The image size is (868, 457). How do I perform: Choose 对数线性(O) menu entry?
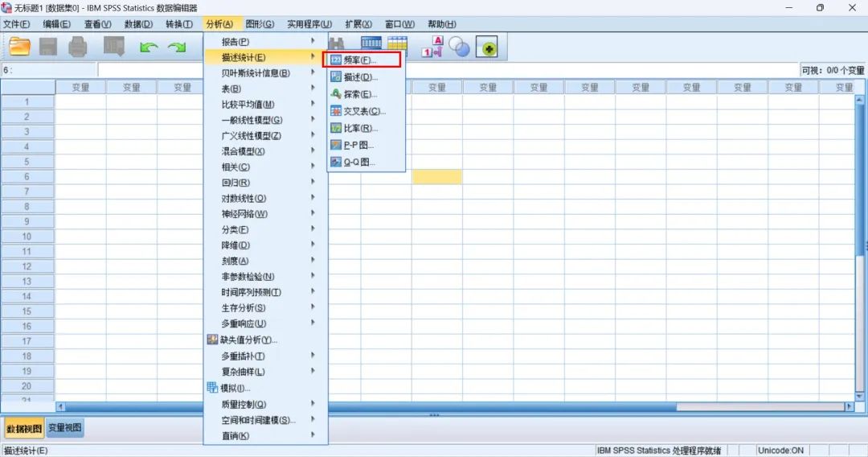[x=266, y=198]
